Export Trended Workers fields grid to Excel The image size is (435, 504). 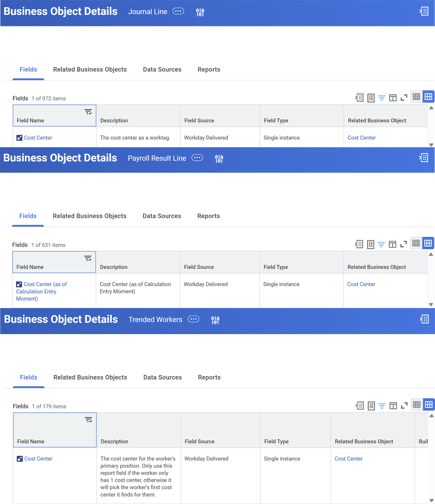(x=360, y=406)
